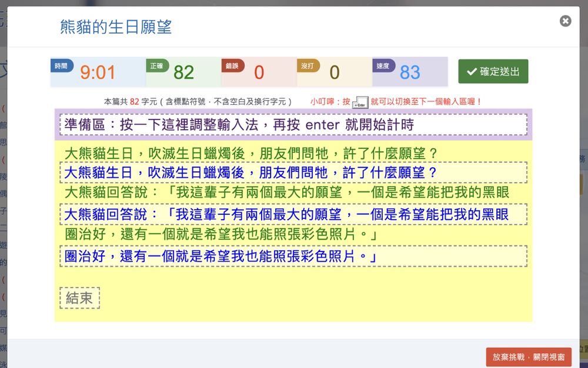Click the speed value 83
This screenshot has height=368, width=588.
click(x=410, y=72)
